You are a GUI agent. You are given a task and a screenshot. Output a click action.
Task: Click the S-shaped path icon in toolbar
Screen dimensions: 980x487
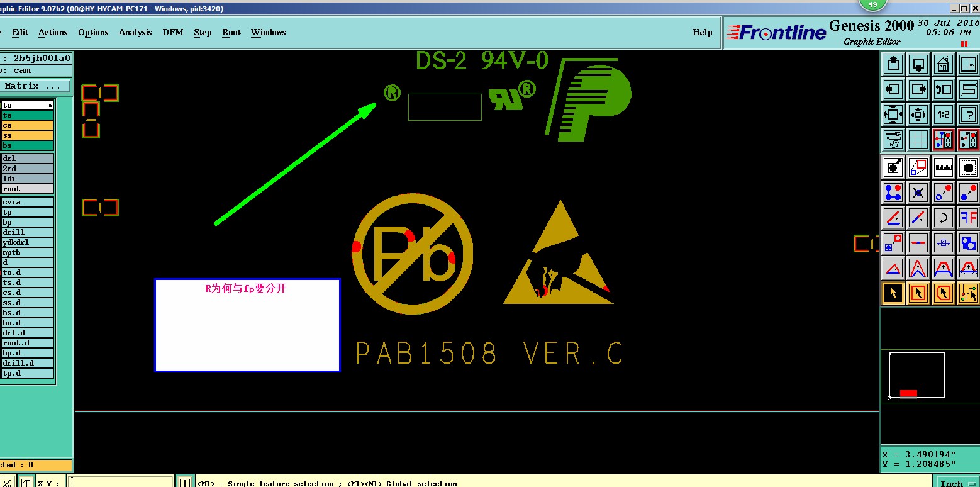(968, 89)
